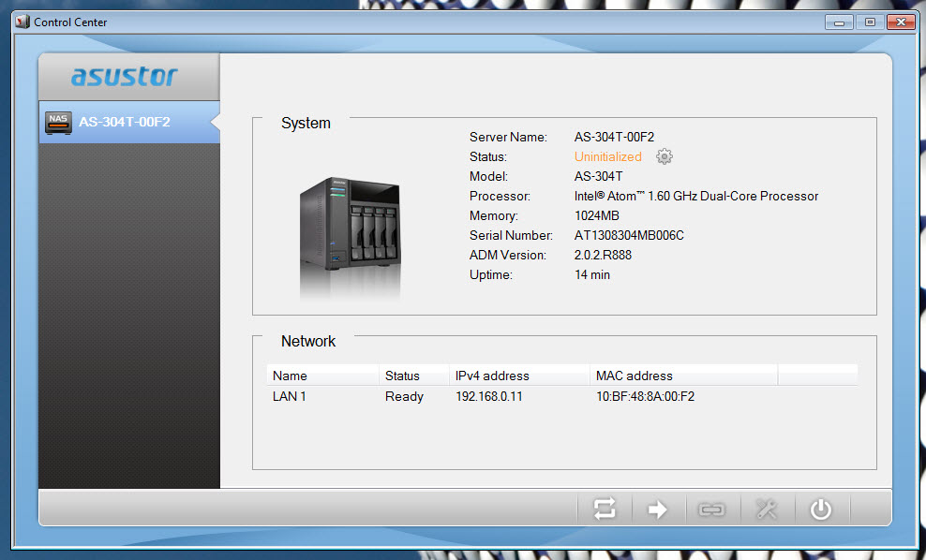Viewport: 926px width, 560px height.
Task: Click the model value AS-304T
Action: [x=598, y=176]
